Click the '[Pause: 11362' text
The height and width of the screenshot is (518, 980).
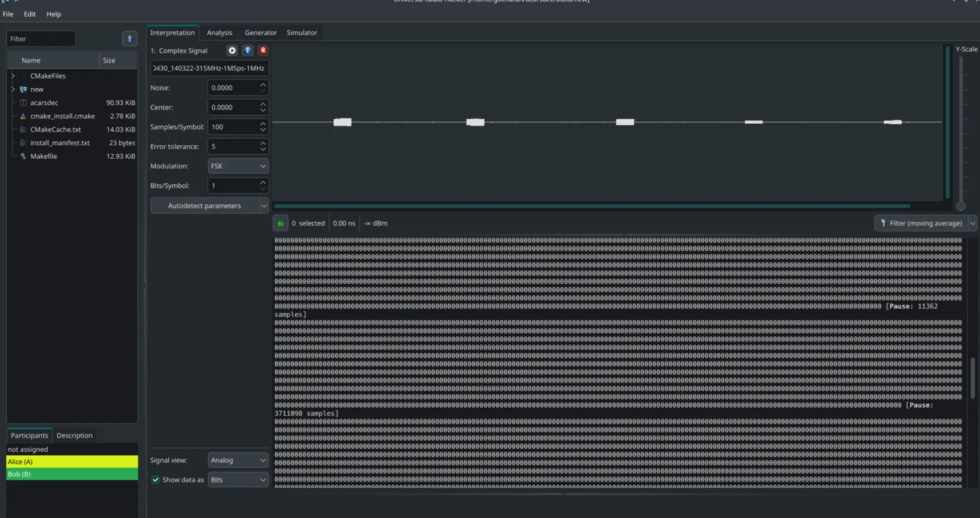[911, 306]
